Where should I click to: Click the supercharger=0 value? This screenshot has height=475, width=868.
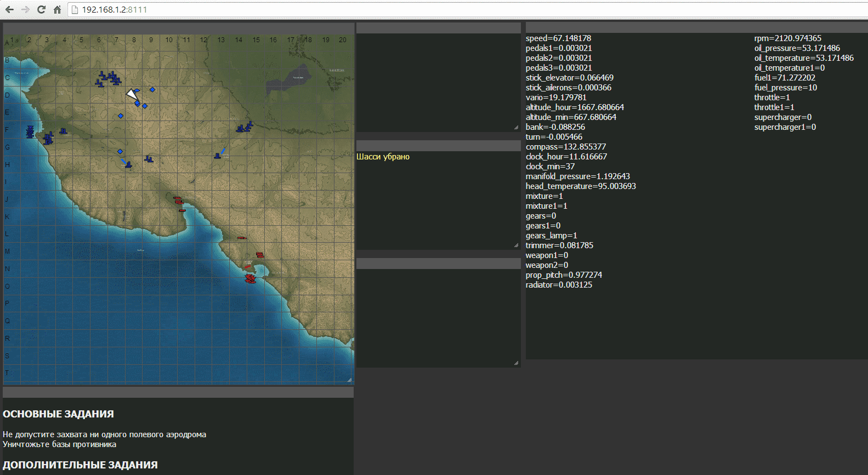[782, 117]
